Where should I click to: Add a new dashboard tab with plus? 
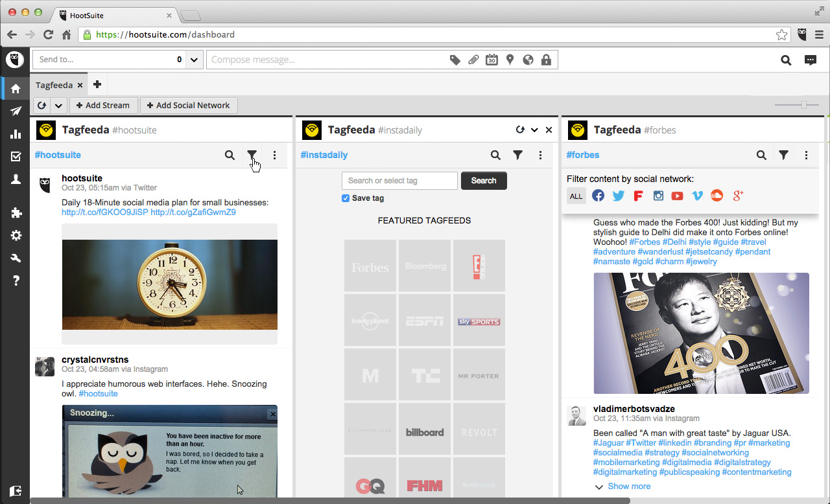(97, 85)
